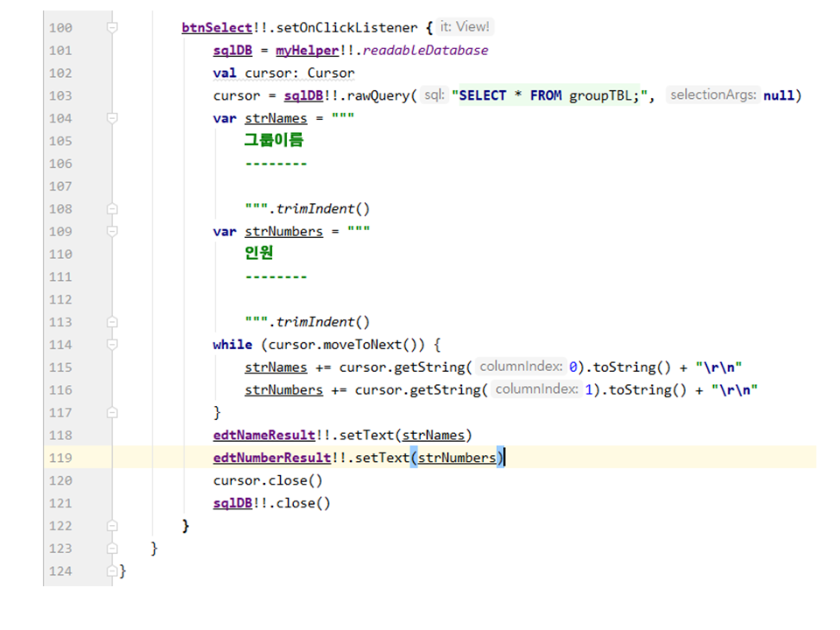Click the SELECT * FROM groupTBL query string
Screen dimensions: 840x630
coord(551,95)
